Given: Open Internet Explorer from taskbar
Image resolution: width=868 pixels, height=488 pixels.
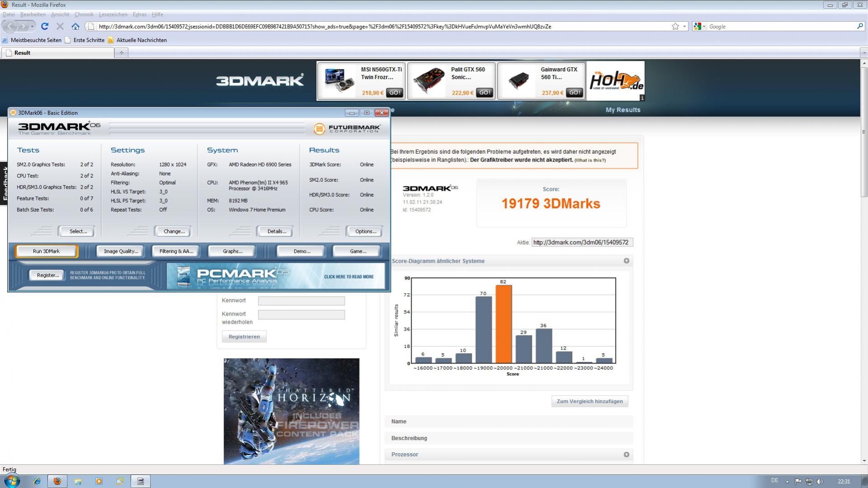Looking at the screenshot, I should click(37, 481).
